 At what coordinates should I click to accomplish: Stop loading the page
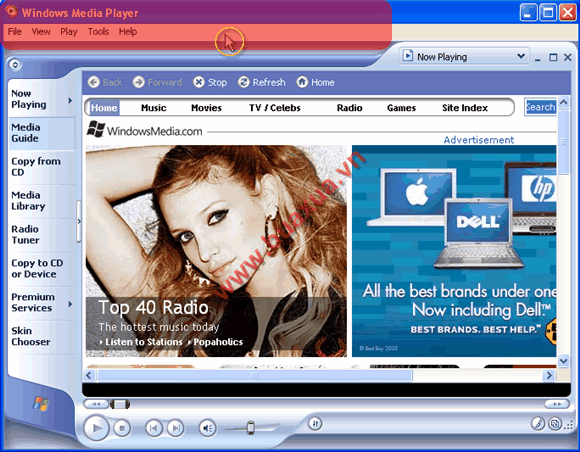(x=210, y=82)
